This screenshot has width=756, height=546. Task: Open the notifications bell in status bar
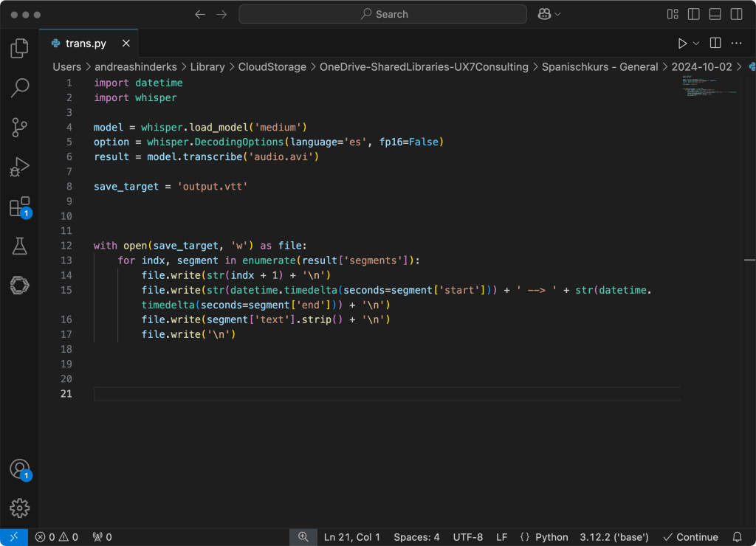(737, 537)
